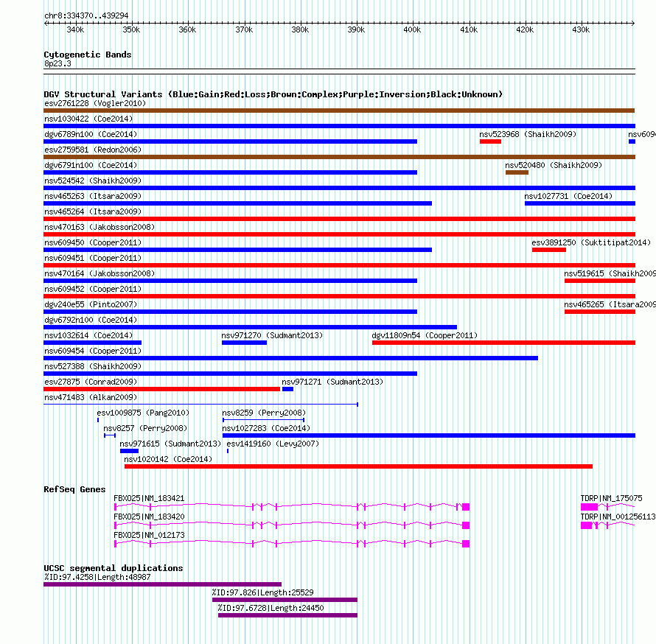656x644 pixels.
Task: Select nsv1032614 (Coe2014) variant
Action: click(x=92, y=343)
